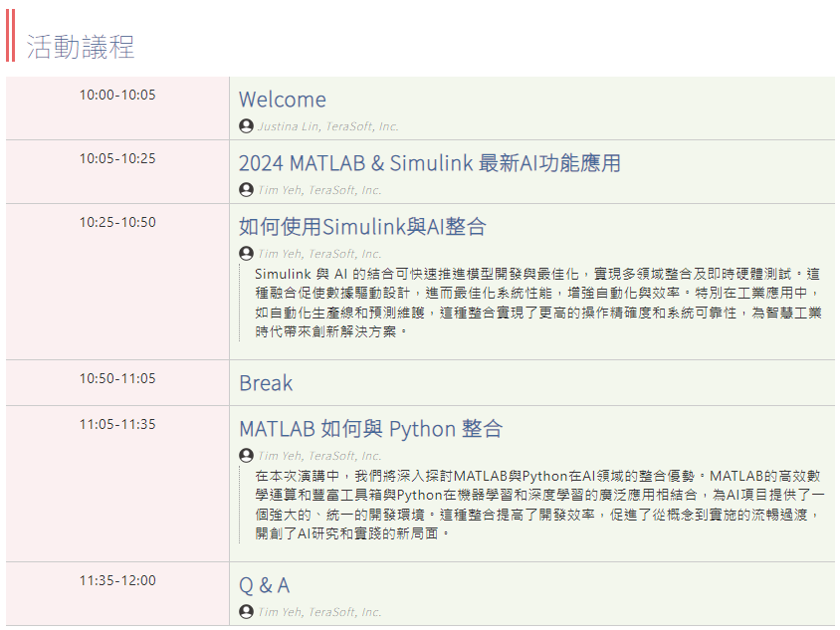Click speaker name Justina Lin, TeraSoft, Inc.

(327, 126)
